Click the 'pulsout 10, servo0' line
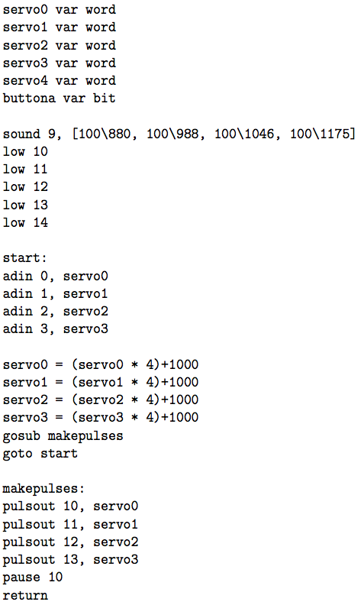Screen dimensions: 364x605 click(70, 506)
